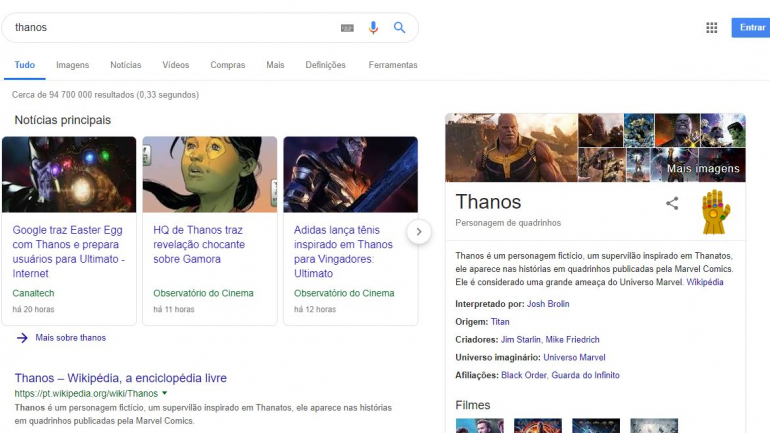Click the Entrar sign-in button

pyautogui.click(x=751, y=27)
